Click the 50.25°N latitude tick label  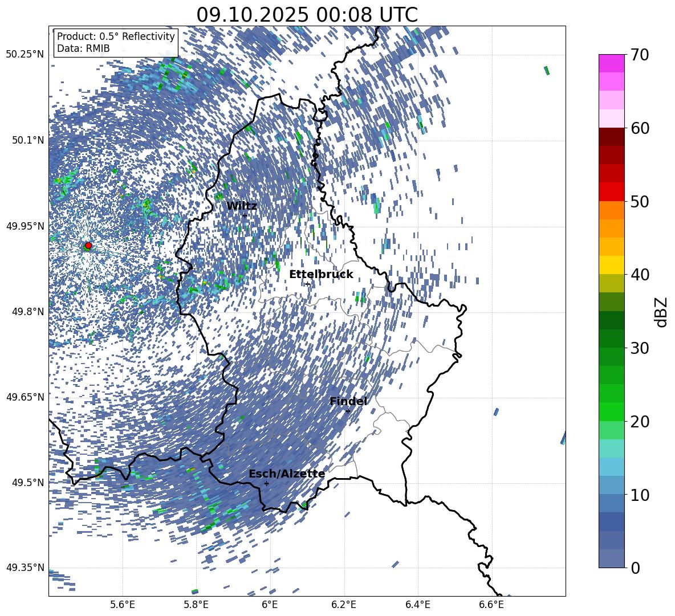pos(25,55)
